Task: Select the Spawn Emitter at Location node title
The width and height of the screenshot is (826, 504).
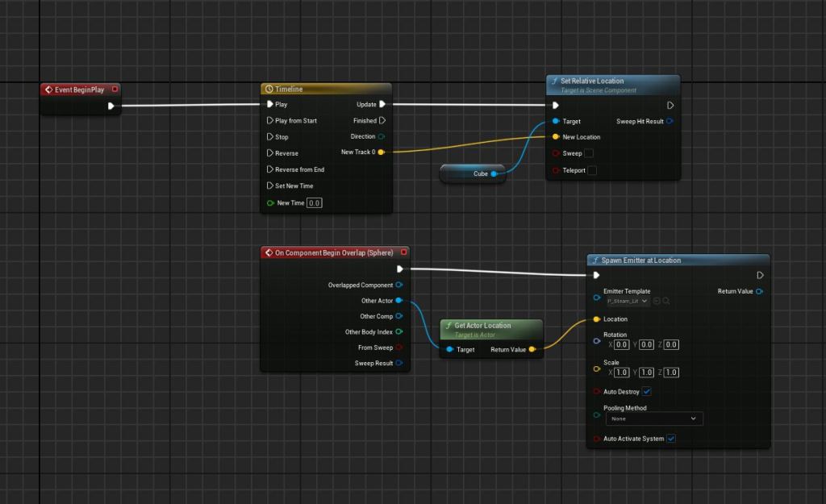Action: (640, 260)
